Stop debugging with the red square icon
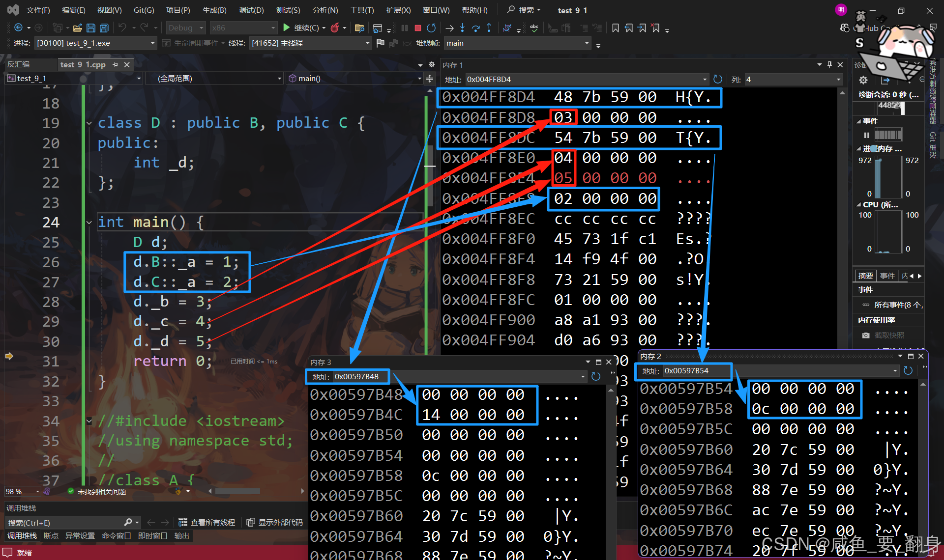944x560 pixels. click(x=417, y=28)
